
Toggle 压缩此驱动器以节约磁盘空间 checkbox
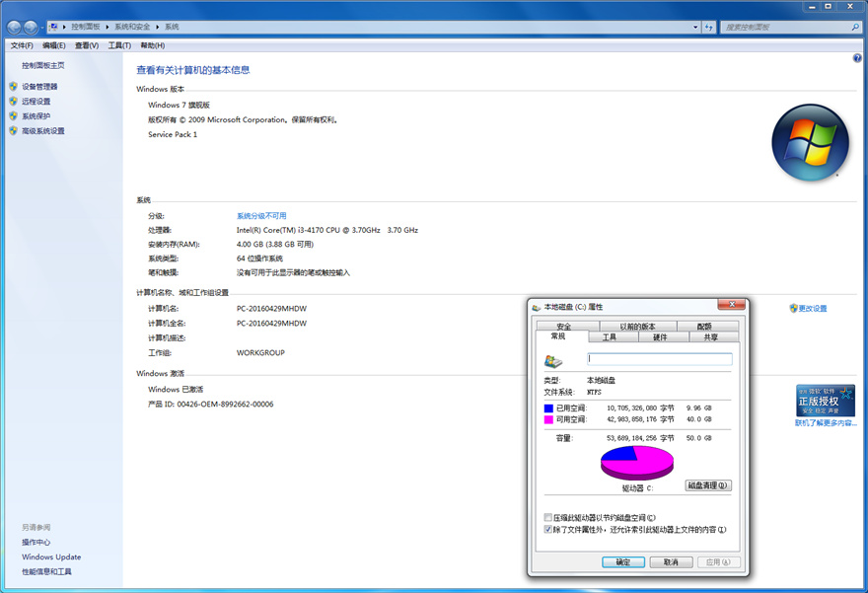click(548, 518)
